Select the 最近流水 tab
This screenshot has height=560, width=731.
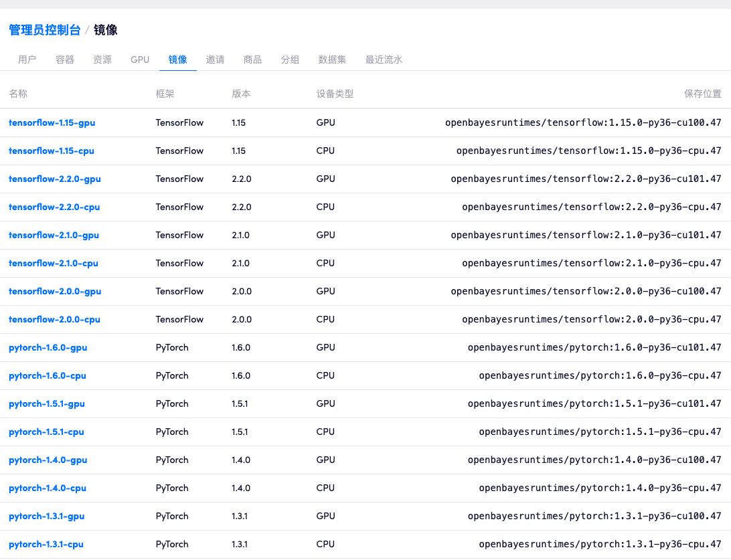coord(384,60)
